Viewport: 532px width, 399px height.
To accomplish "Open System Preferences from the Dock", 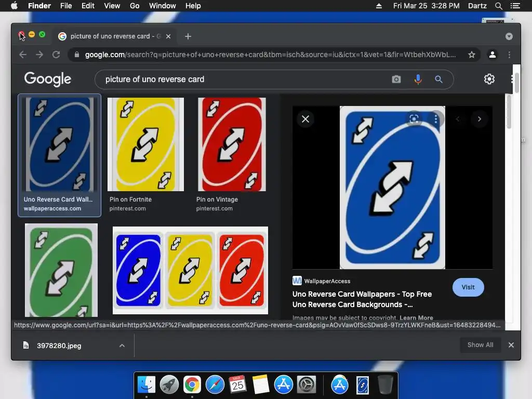I will point(307,385).
